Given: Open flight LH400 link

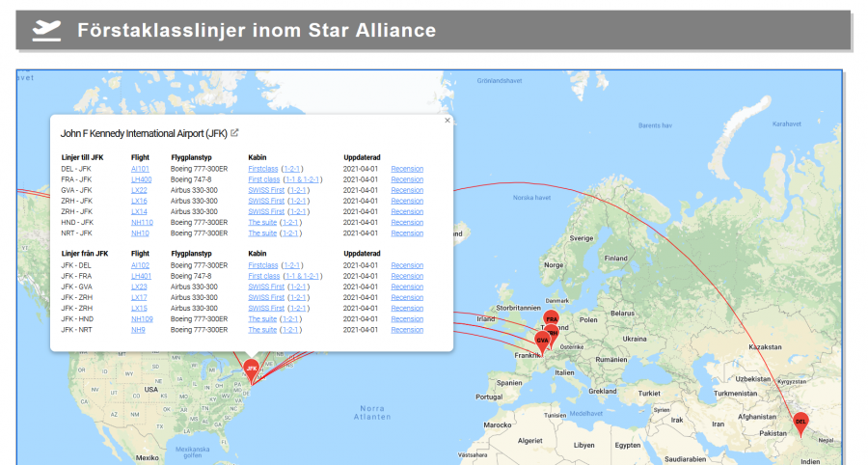Looking at the screenshot, I should 141,179.
